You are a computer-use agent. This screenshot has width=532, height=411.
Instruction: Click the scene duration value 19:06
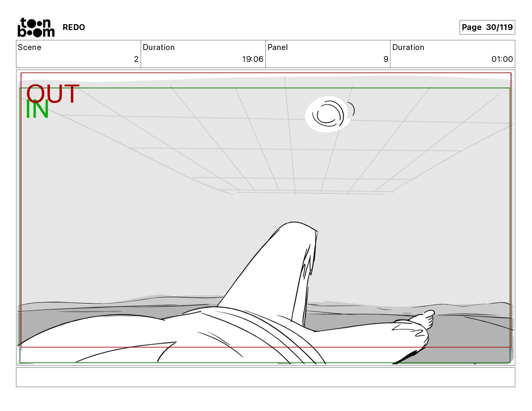(x=253, y=59)
